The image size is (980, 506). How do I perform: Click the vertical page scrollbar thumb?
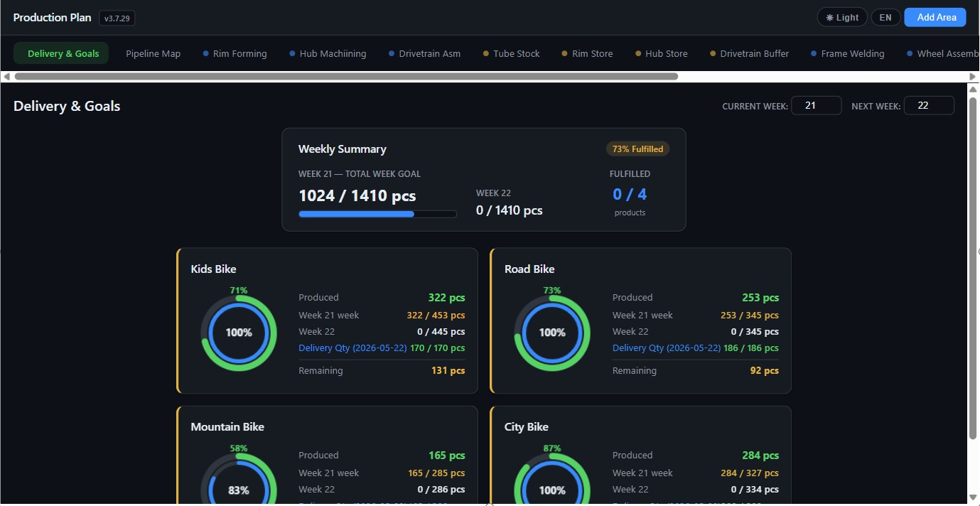[x=973, y=269]
